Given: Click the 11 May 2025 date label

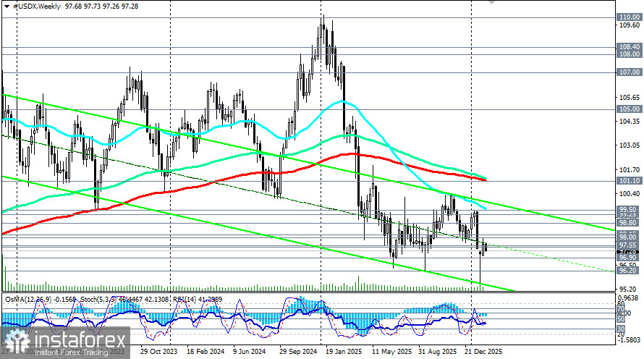Looking at the screenshot, I should click(391, 352).
